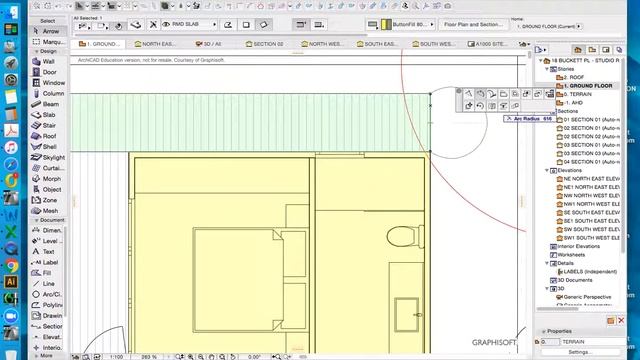Pick the Column tool
The image size is (640, 360).
coord(48,93)
